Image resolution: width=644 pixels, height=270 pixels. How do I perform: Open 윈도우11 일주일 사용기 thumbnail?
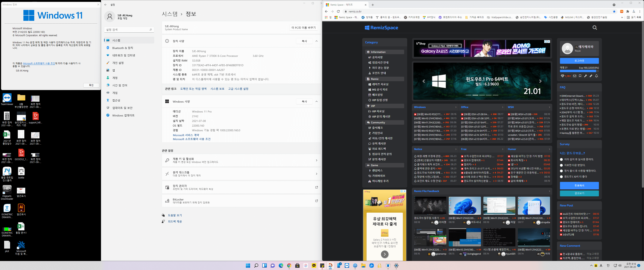(430, 206)
